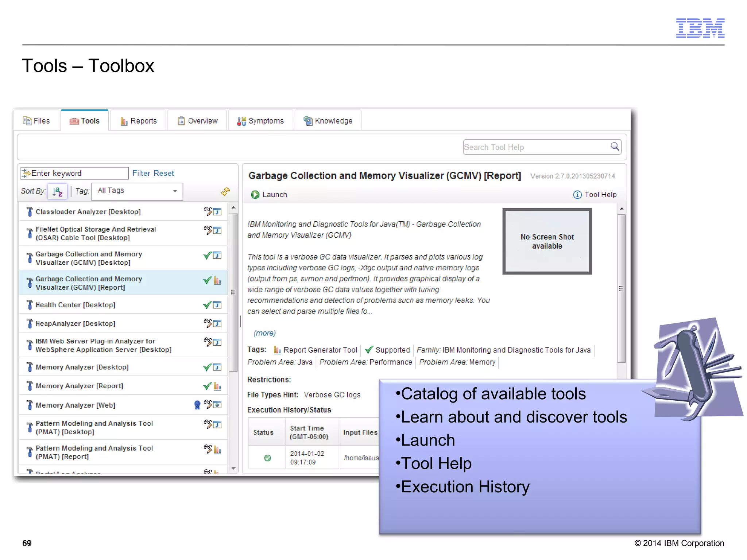
Task: Click the detail pane scrollbar thumb
Action: click(622, 288)
